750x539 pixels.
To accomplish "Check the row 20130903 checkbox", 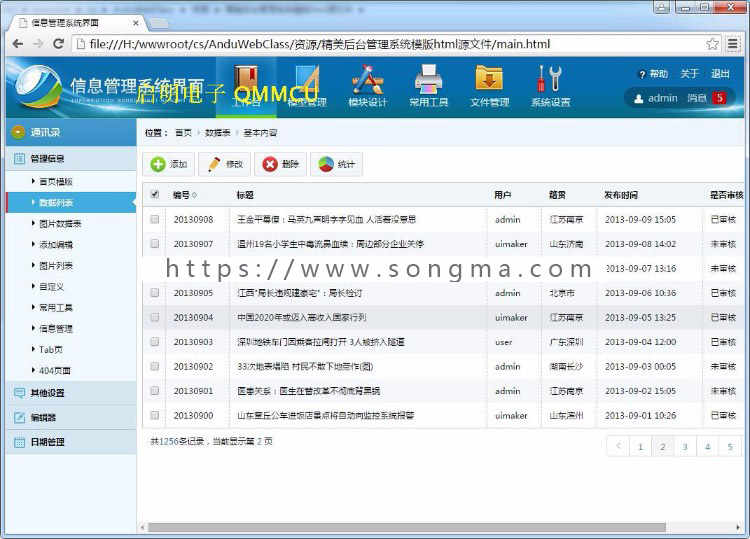I will (x=154, y=341).
